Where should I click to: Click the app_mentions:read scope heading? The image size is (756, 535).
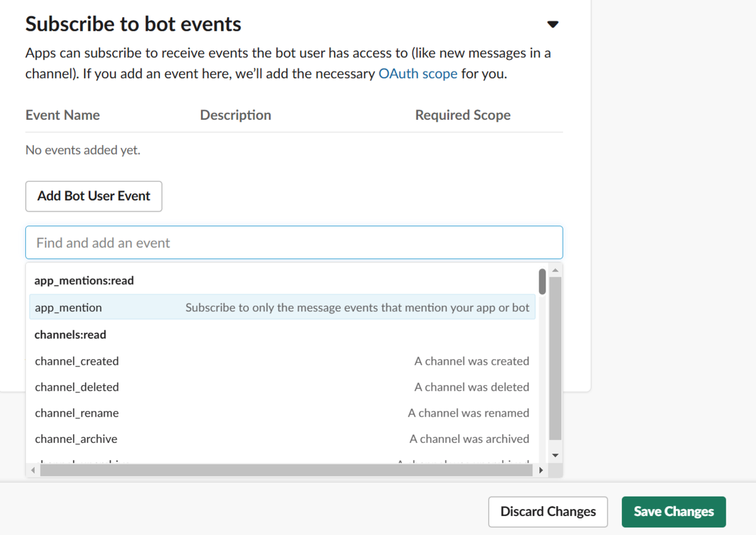[x=84, y=280]
